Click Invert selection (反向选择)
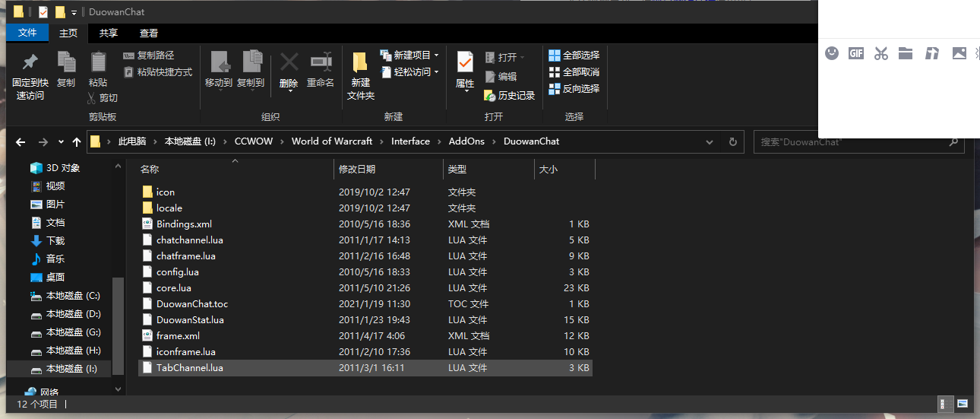980x419 pixels. 574,89
